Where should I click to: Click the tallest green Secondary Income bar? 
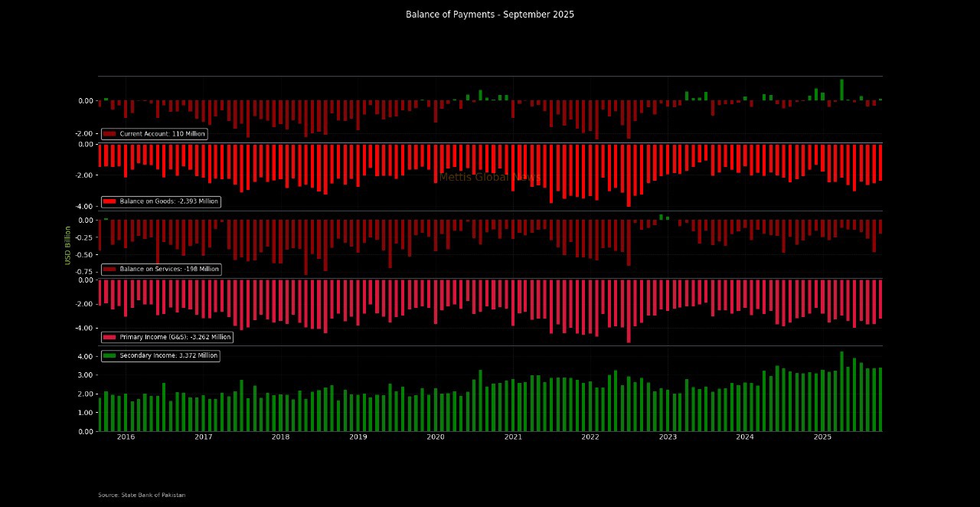[841, 391]
